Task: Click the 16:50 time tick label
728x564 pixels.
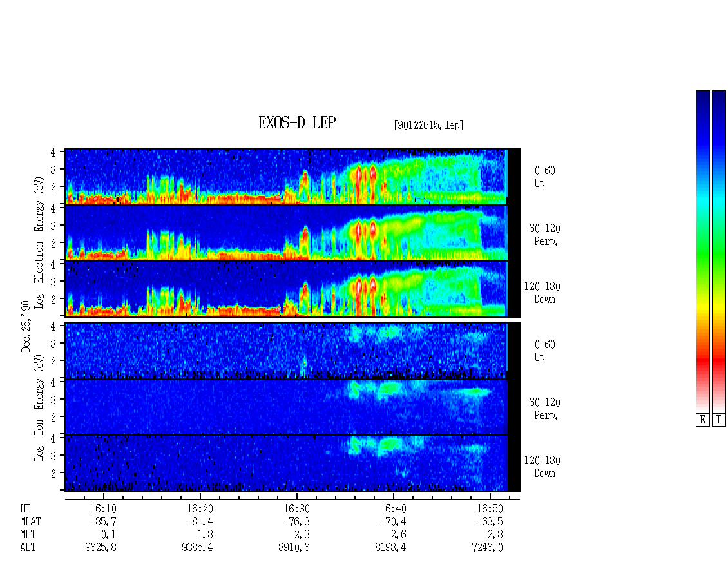Action: click(490, 509)
